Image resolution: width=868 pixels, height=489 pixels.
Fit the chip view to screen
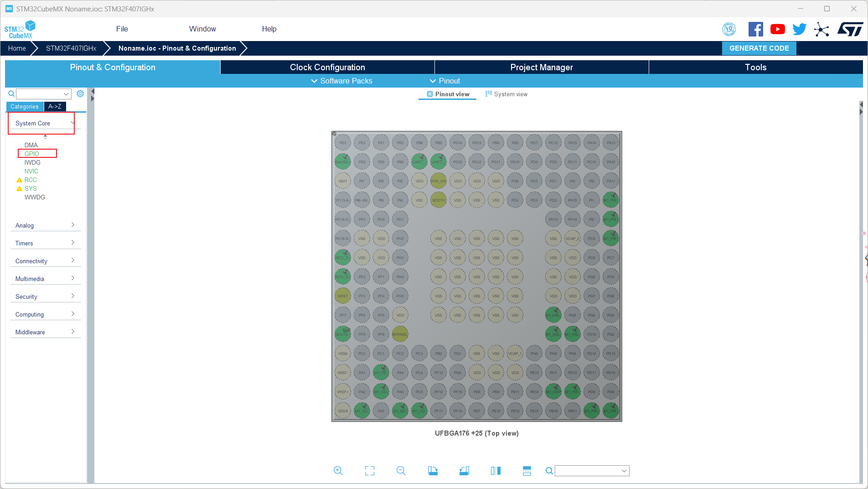pos(370,471)
